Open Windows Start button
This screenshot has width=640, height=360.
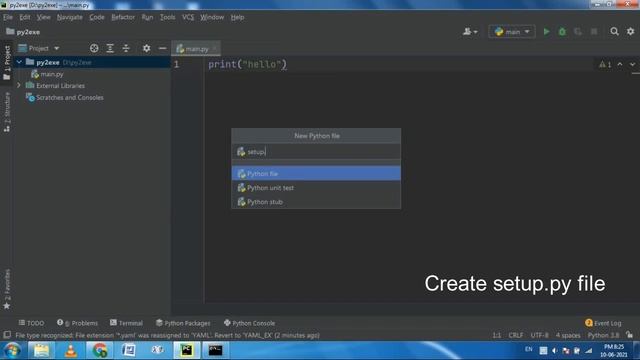12,351
